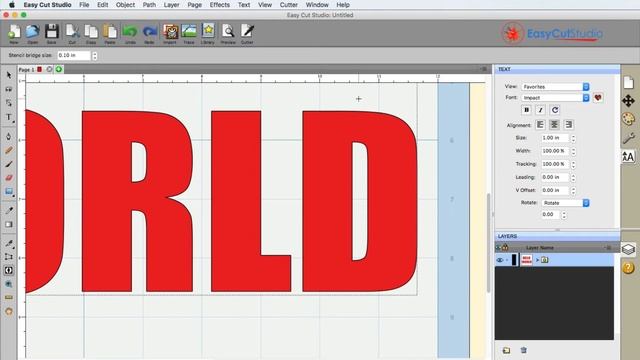Open the Position and Size arrows panel
The image size is (640, 360).
click(x=629, y=101)
